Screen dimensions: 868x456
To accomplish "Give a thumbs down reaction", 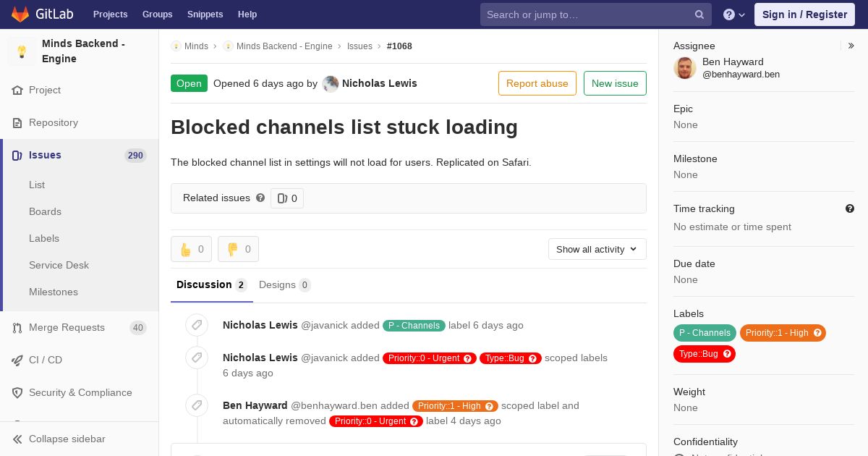I will (x=238, y=249).
